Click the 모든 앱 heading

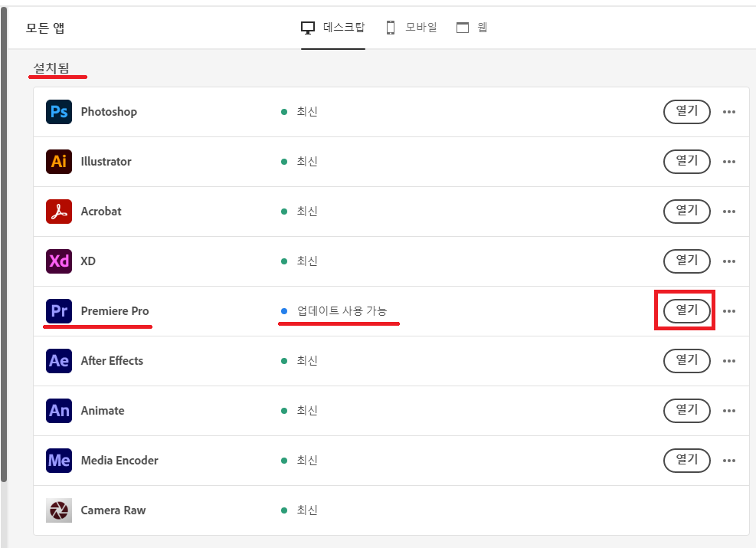[x=45, y=28]
